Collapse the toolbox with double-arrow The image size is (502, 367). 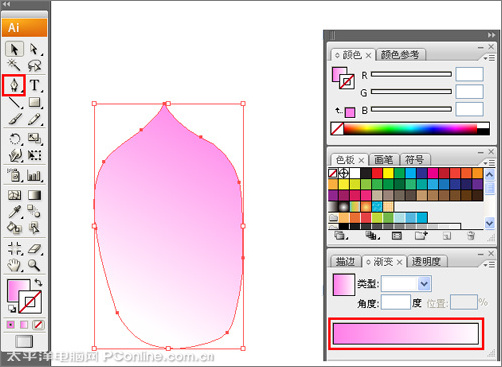[x=6, y=4]
